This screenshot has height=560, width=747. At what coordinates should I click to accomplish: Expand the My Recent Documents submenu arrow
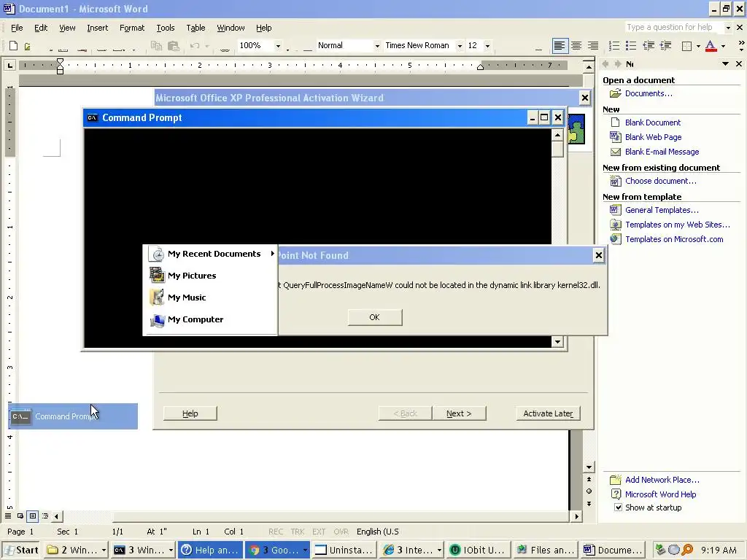(x=273, y=253)
